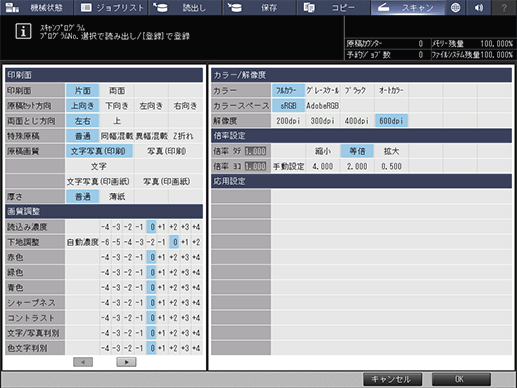This screenshot has width=517, height=388.
Task: Choose 文字写真(印画紙) original quality
Action: 99,181
